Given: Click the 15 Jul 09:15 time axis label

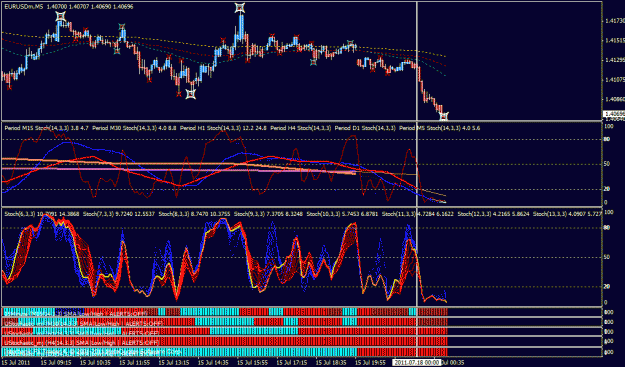Looking at the screenshot, I should point(55,363).
